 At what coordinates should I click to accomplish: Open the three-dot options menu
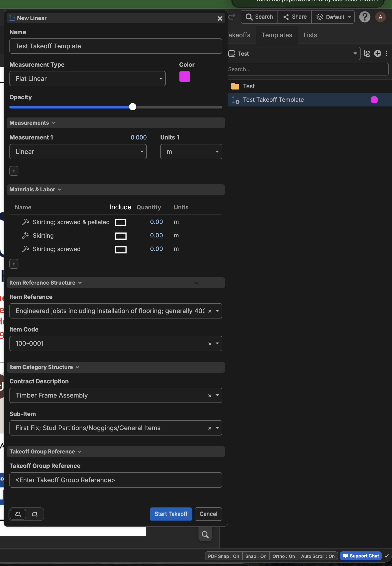386,53
